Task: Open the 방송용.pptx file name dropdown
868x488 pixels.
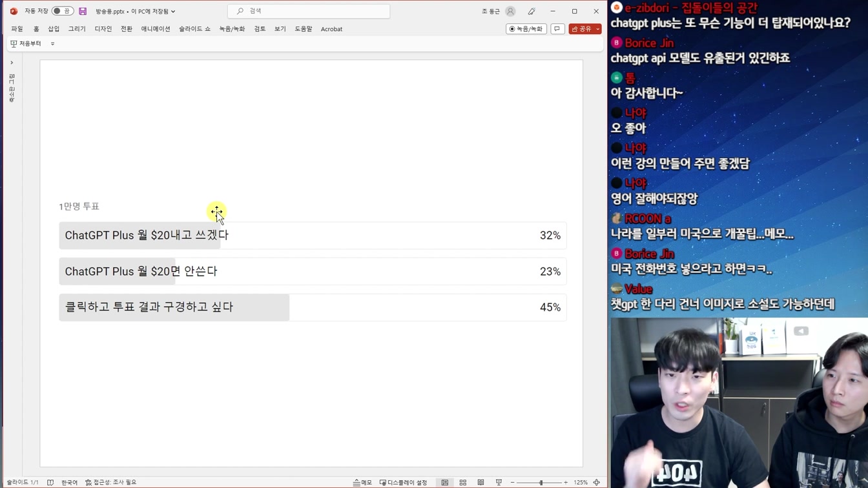Action: pyautogui.click(x=136, y=11)
